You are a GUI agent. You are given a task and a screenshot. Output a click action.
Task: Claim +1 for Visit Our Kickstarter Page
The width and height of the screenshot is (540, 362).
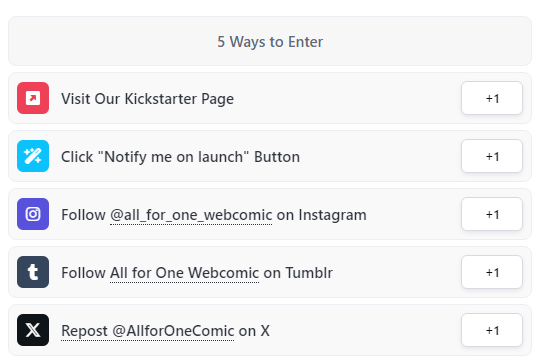tap(492, 98)
